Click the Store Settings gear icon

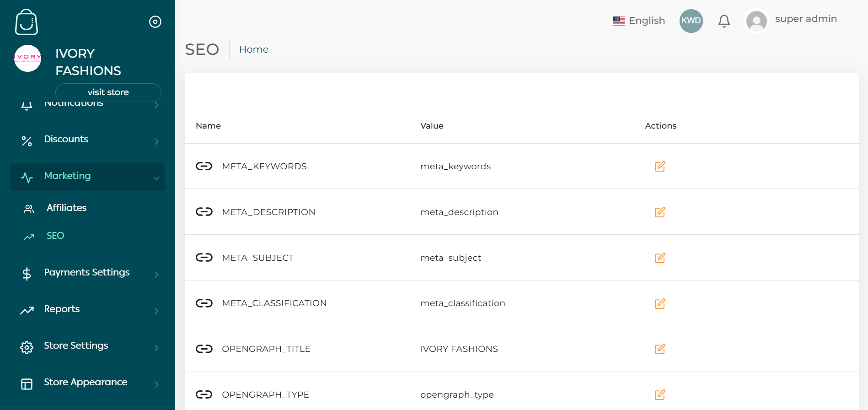pyautogui.click(x=27, y=347)
